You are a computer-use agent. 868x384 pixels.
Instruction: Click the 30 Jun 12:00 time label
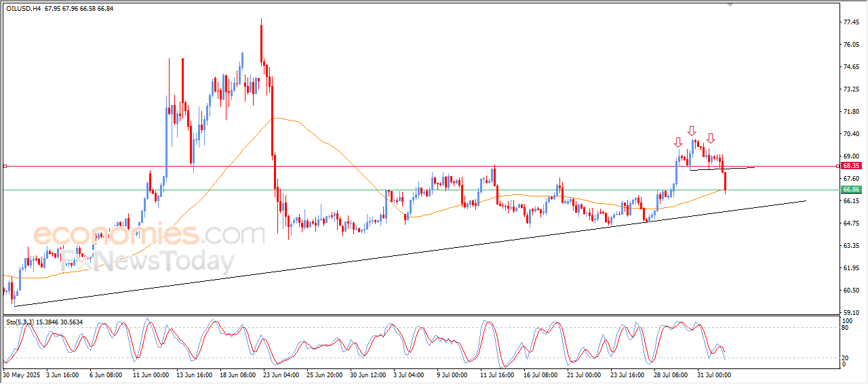[x=368, y=374]
